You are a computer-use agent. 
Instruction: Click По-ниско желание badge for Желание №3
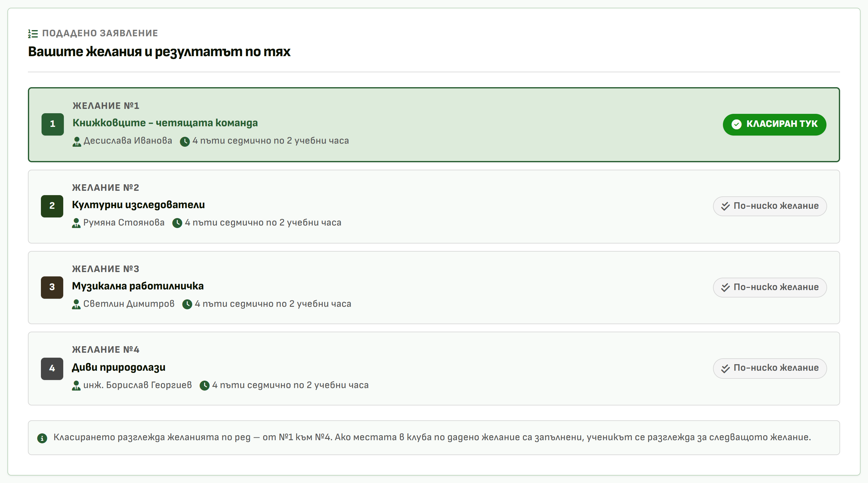pos(770,287)
